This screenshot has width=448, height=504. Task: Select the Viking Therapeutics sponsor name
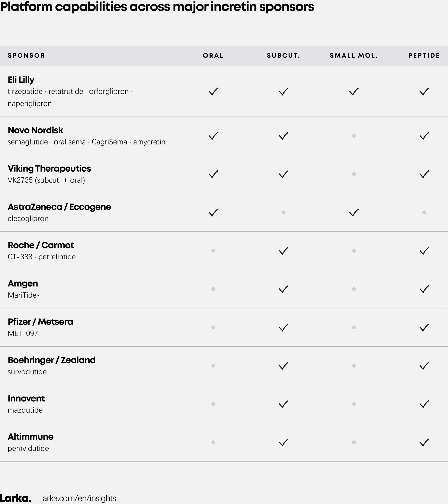(49, 168)
